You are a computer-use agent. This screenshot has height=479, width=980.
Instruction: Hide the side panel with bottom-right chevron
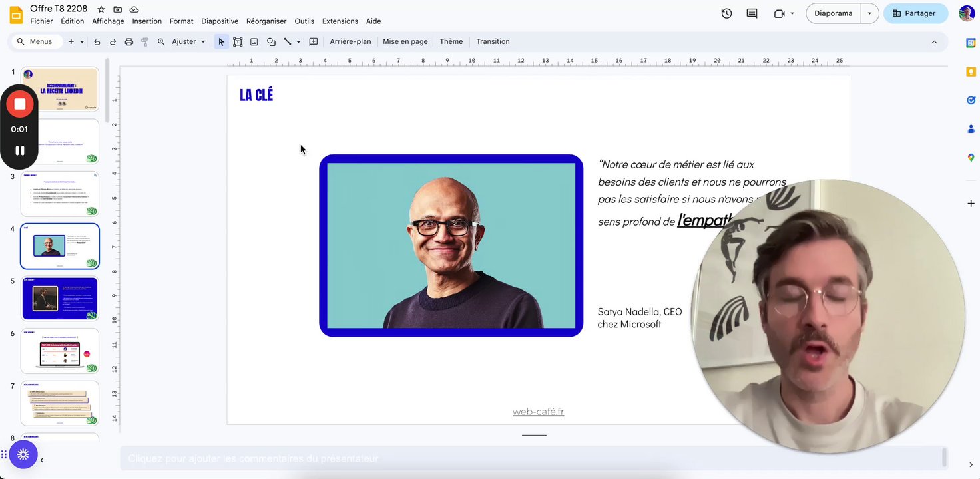[971, 464]
